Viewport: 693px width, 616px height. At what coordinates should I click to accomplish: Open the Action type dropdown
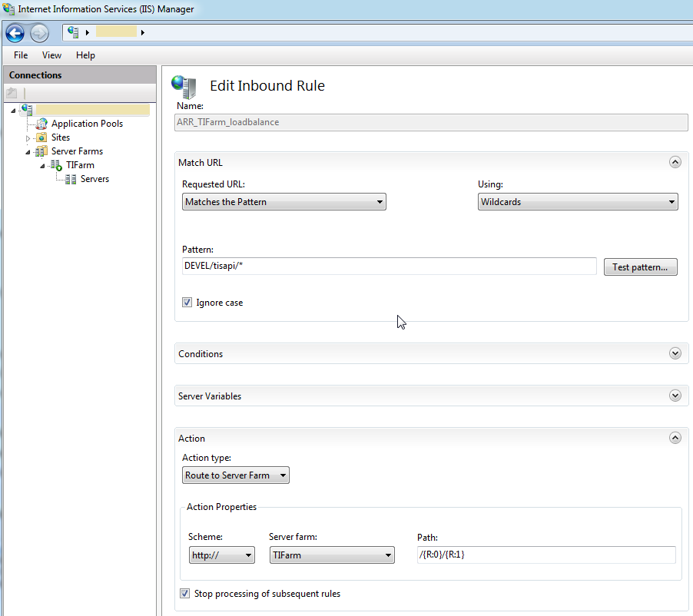236,475
